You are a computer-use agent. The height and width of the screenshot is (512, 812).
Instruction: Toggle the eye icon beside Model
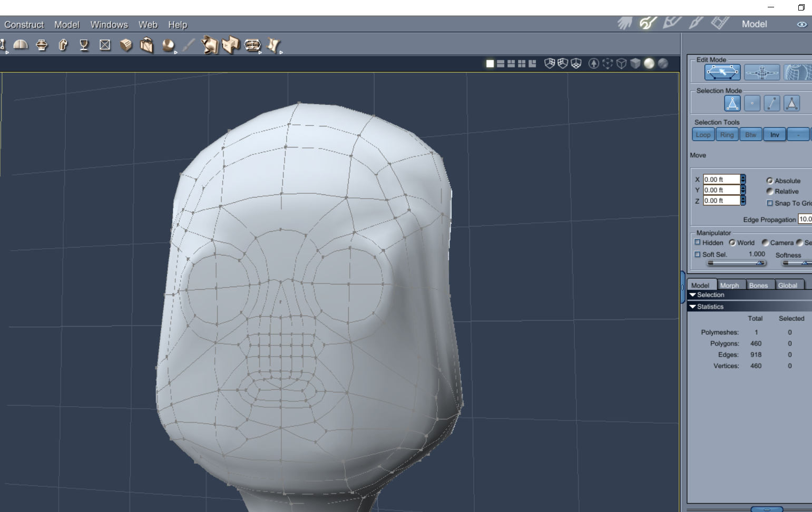(x=801, y=24)
